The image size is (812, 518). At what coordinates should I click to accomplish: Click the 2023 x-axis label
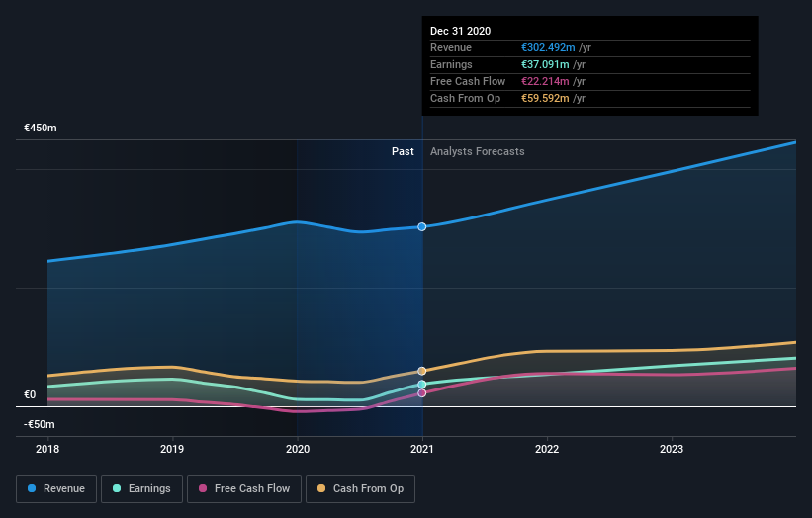tap(672, 449)
